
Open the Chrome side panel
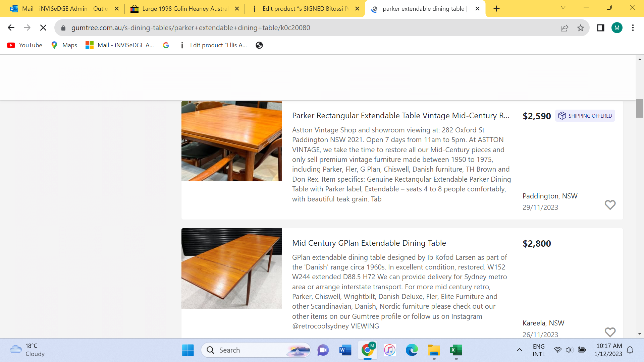(x=600, y=28)
